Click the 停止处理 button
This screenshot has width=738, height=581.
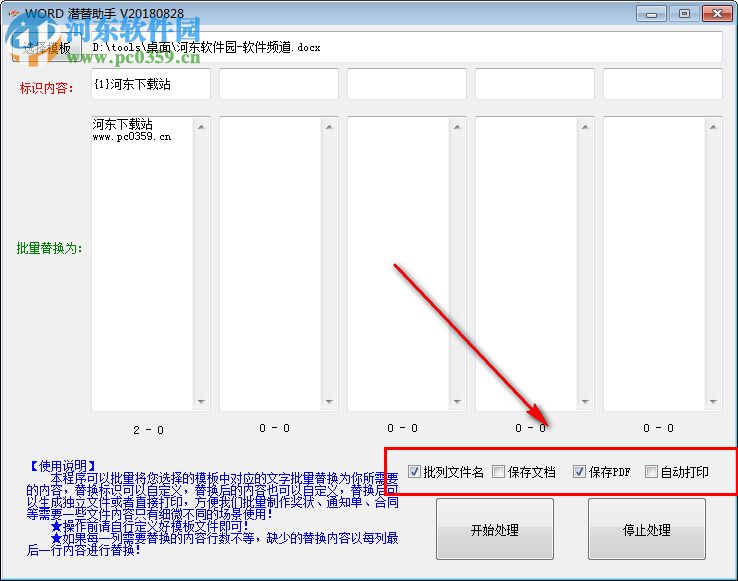[x=647, y=529]
